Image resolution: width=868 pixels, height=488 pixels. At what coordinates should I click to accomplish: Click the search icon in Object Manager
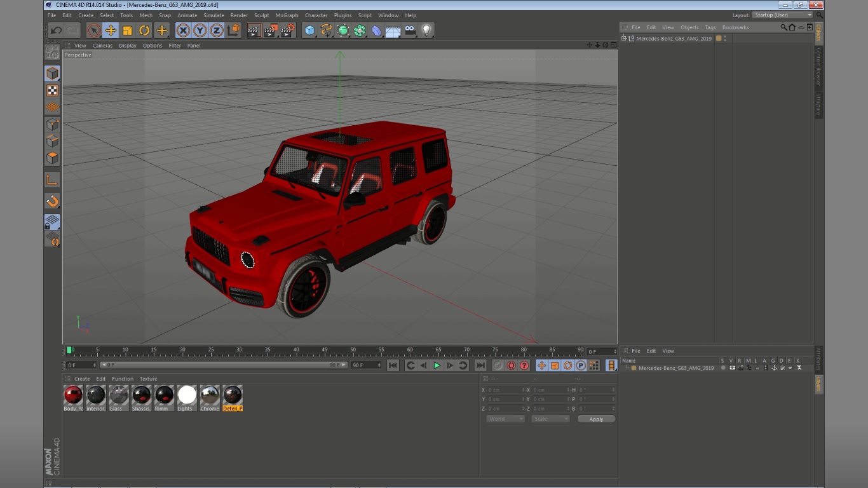click(x=783, y=27)
